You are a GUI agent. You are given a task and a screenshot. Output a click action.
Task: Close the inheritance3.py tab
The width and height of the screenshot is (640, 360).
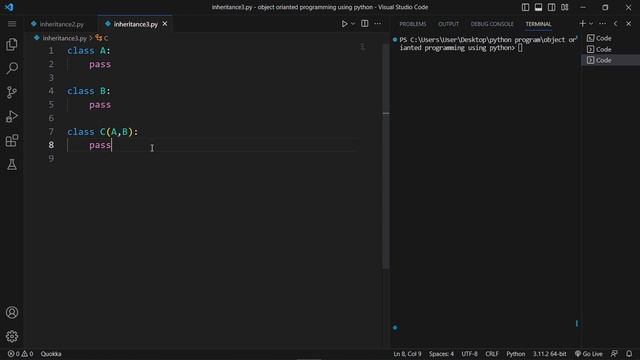click(x=165, y=24)
